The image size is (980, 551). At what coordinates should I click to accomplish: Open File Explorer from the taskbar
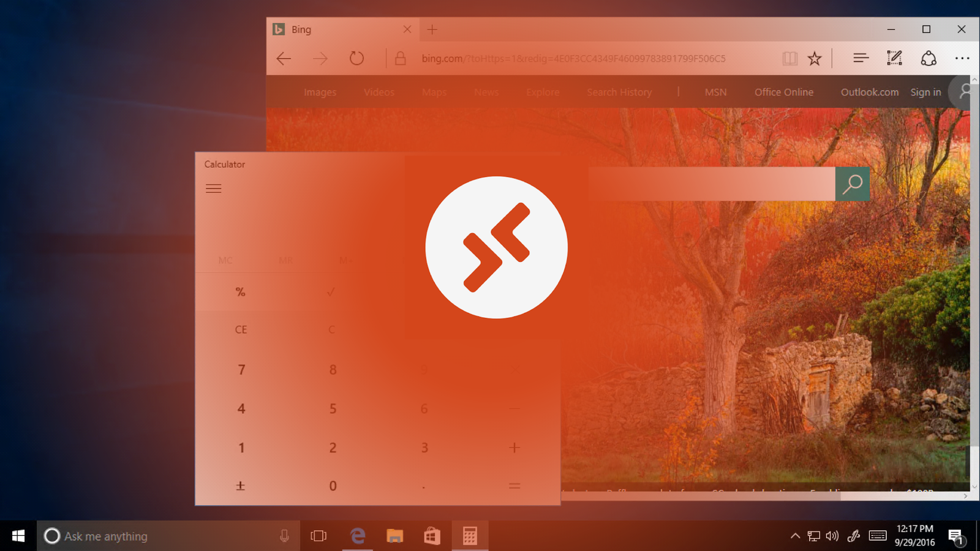(394, 536)
